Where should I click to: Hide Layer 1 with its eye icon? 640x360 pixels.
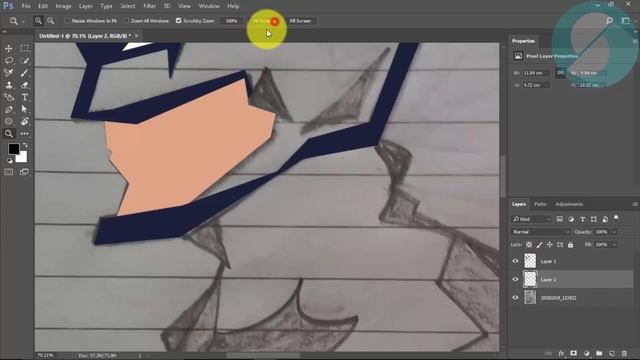[515, 261]
